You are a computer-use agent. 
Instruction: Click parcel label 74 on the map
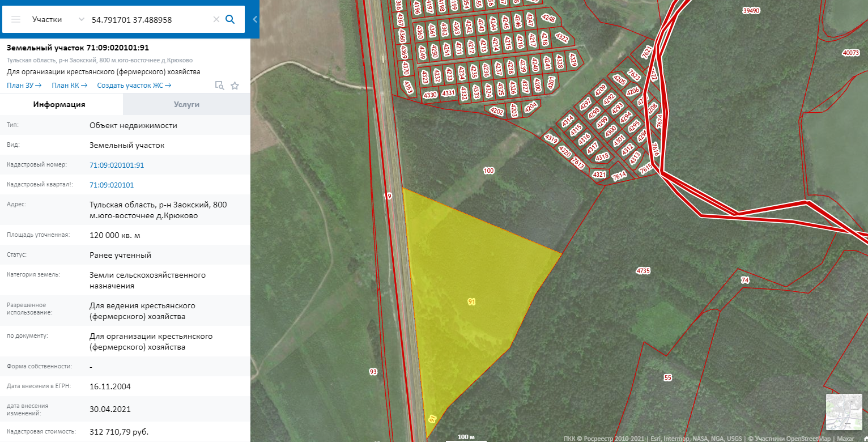(x=745, y=280)
